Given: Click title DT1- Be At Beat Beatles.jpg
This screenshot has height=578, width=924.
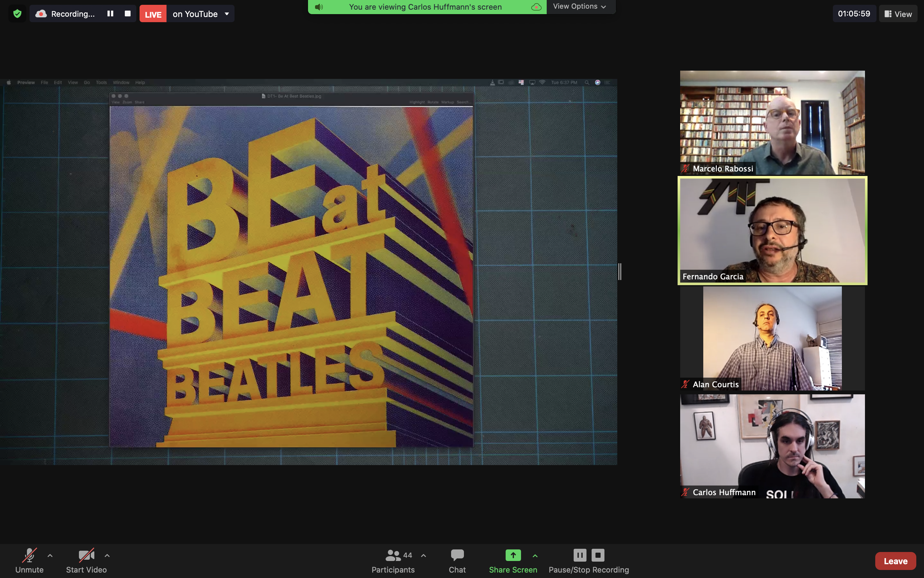Looking at the screenshot, I should [294, 96].
